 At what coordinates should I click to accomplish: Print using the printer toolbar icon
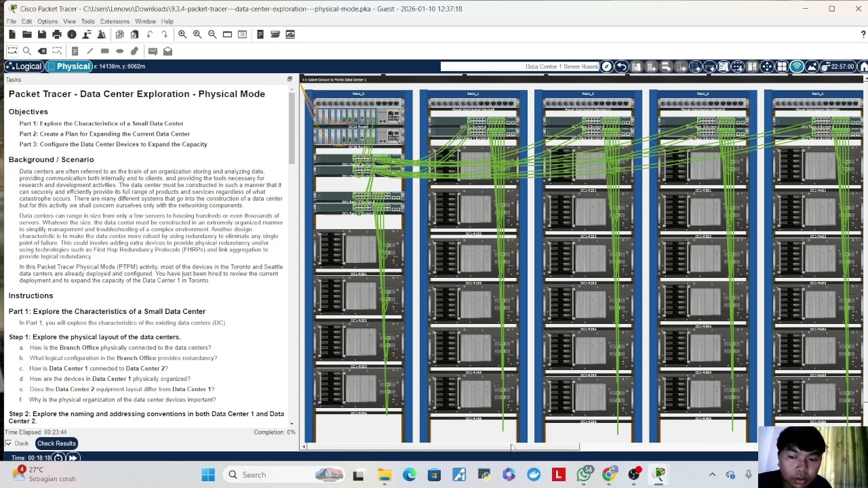click(56, 35)
